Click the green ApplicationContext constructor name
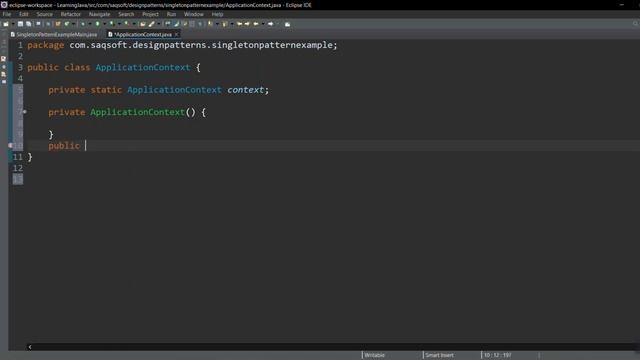 [x=138, y=112]
